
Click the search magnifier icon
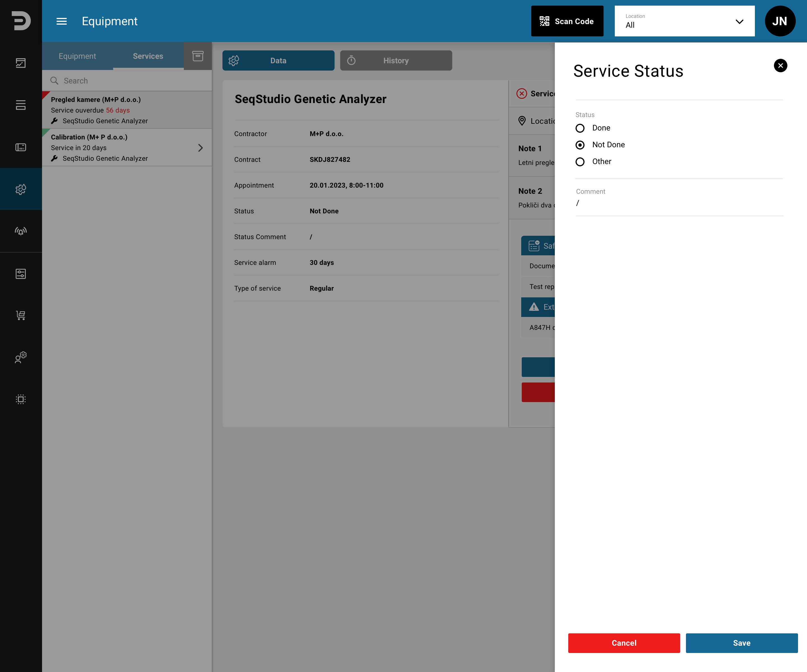point(54,81)
